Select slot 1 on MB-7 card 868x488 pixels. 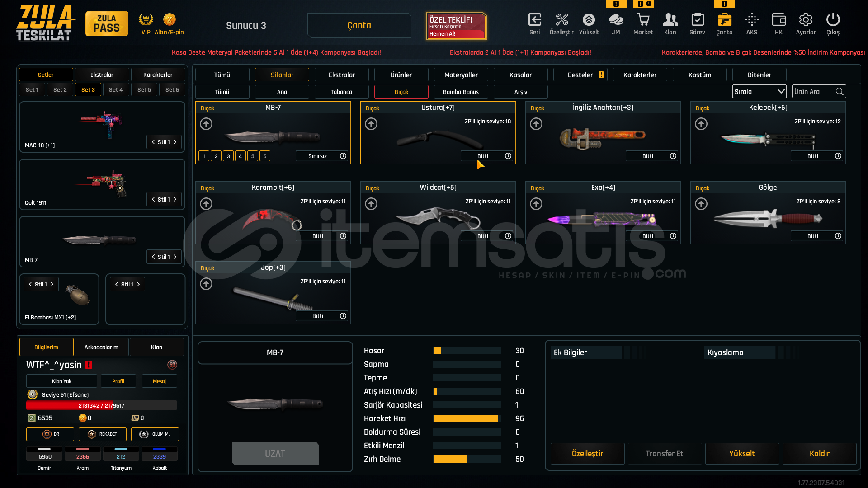(204, 156)
